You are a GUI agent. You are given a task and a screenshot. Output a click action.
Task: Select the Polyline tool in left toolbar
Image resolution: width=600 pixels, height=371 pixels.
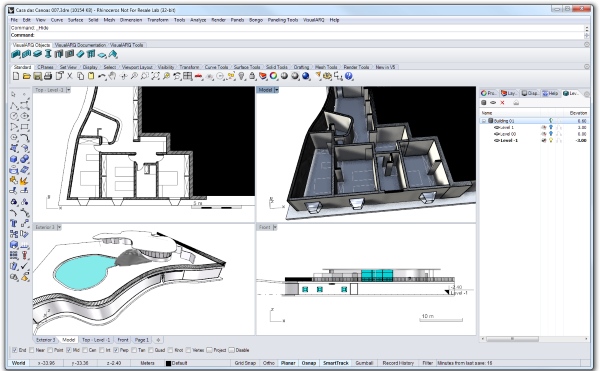tap(14, 105)
